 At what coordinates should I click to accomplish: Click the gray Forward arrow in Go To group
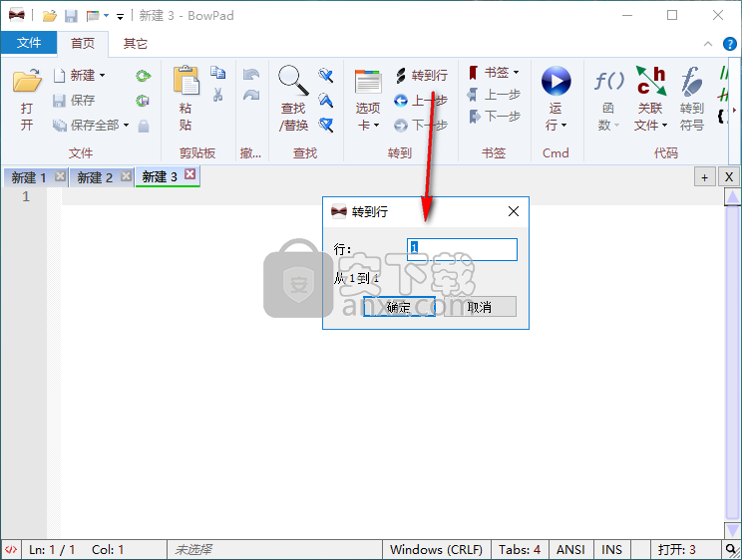(x=400, y=126)
